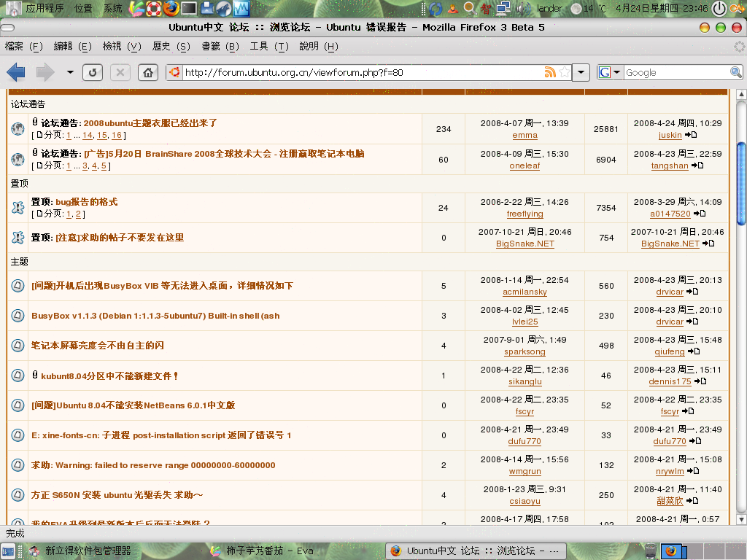View latest post icon next to dennis175

pyautogui.click(x=700, y=381)
